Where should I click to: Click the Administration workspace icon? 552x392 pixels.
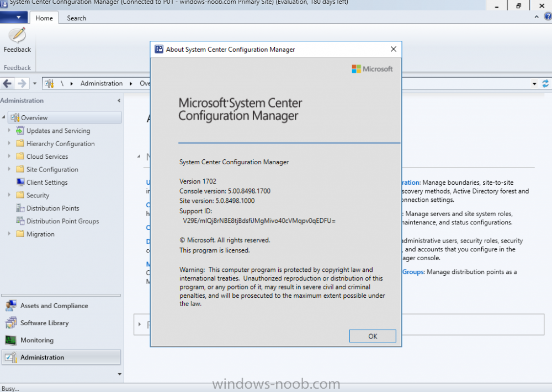10,357
